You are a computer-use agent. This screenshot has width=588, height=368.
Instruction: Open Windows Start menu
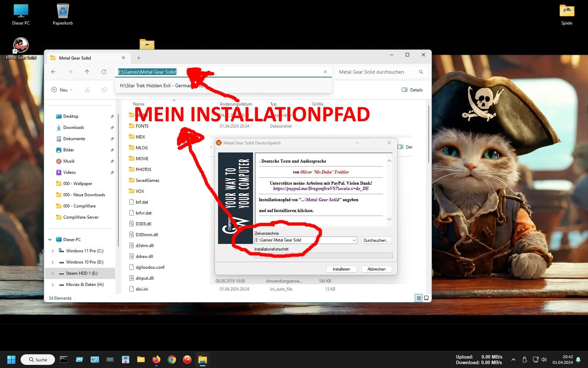pyautogui.click(x=11, y=360)
